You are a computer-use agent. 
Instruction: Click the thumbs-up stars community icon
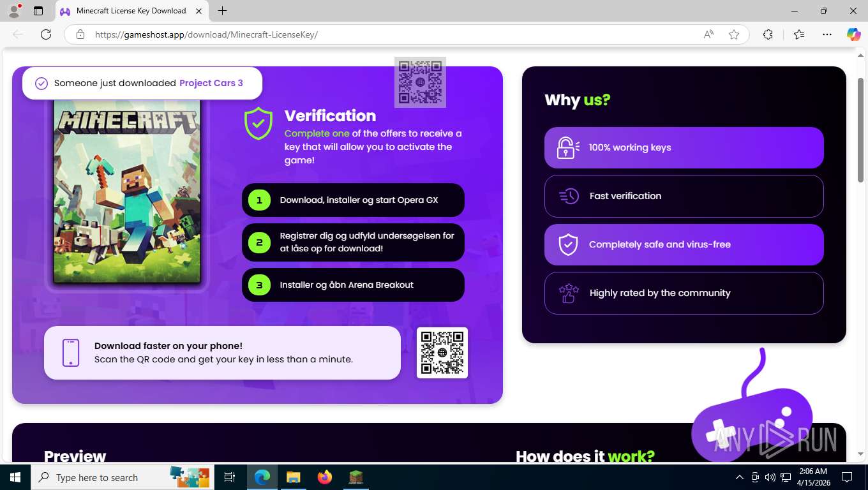point(569,293)
